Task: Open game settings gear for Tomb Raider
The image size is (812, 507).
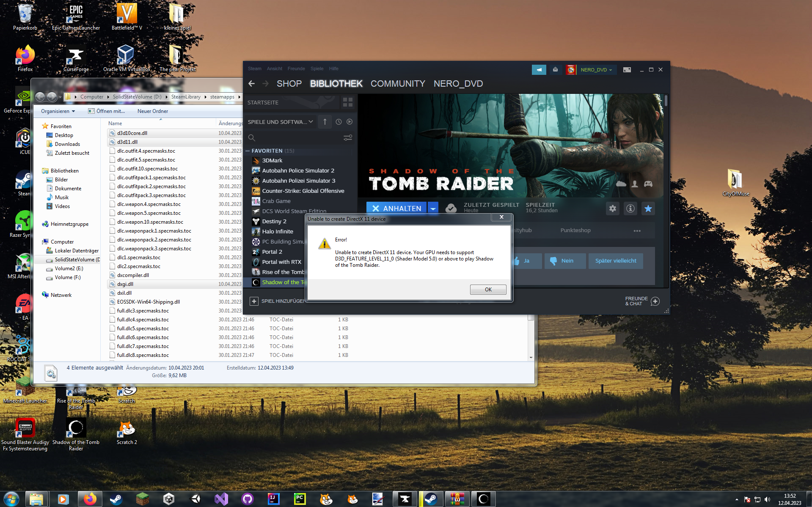Action: pyautogui.click(x=613, y=208)
